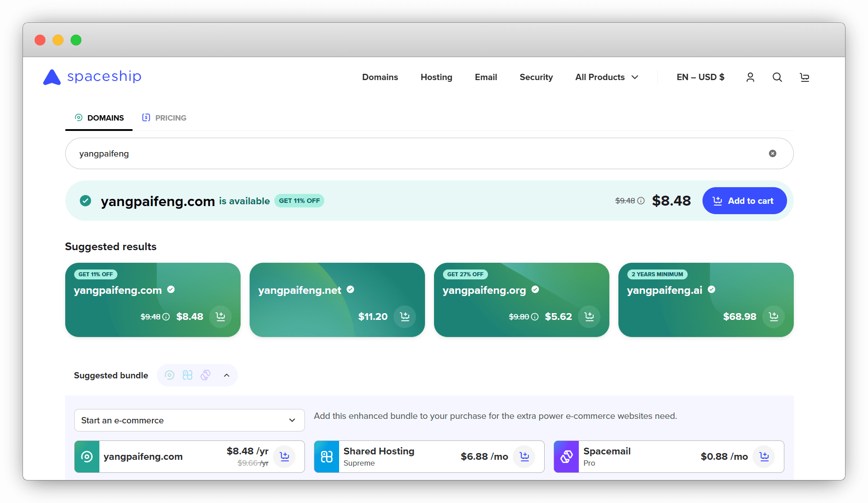Clear the domain search field
Image resolution: width=868 pixels, height=503 pixels.
click(x=773, y=153)
